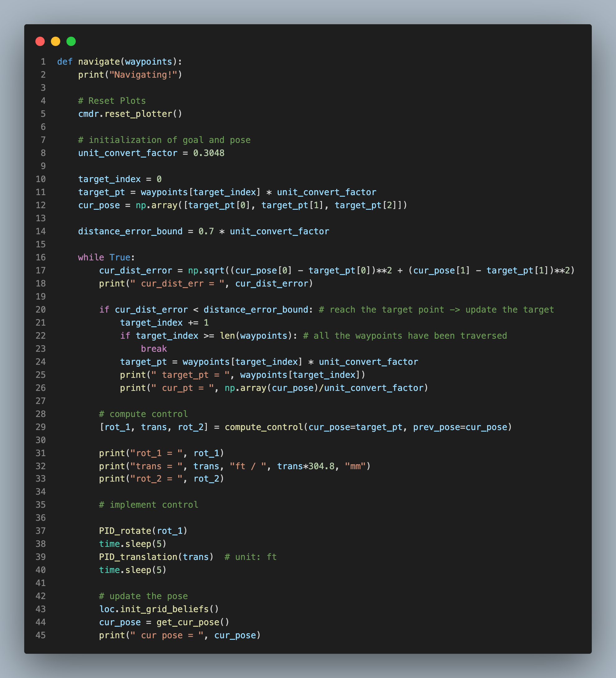Click the '# compute control' comment
The image size is (616, 678).
(x=143, y=414)
